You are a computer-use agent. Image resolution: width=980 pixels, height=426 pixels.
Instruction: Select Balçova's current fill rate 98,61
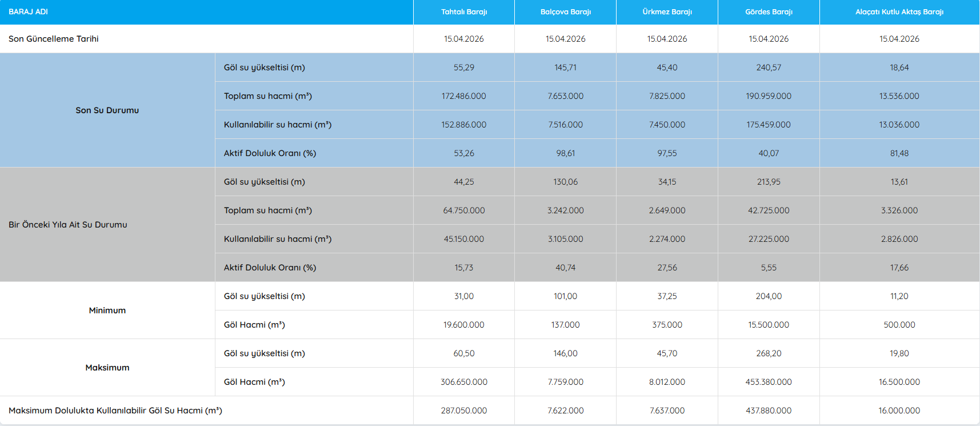point(565,153)
